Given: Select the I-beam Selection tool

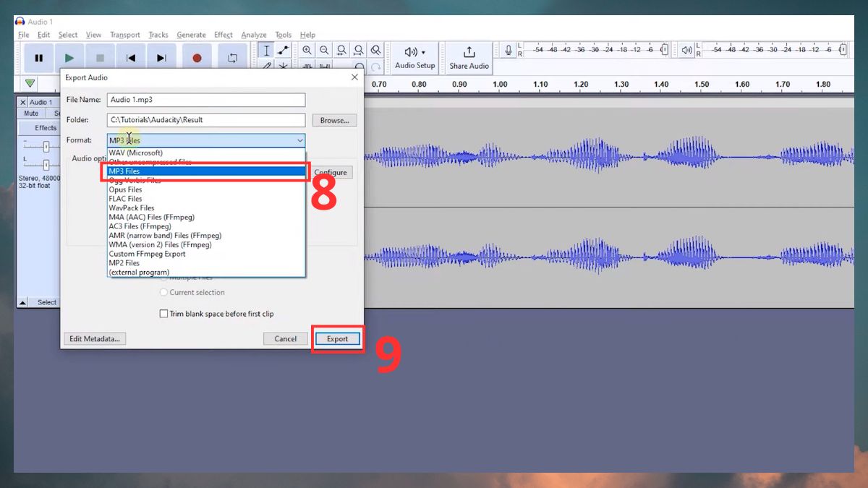Looking at the screenshot, I should 267,51.
